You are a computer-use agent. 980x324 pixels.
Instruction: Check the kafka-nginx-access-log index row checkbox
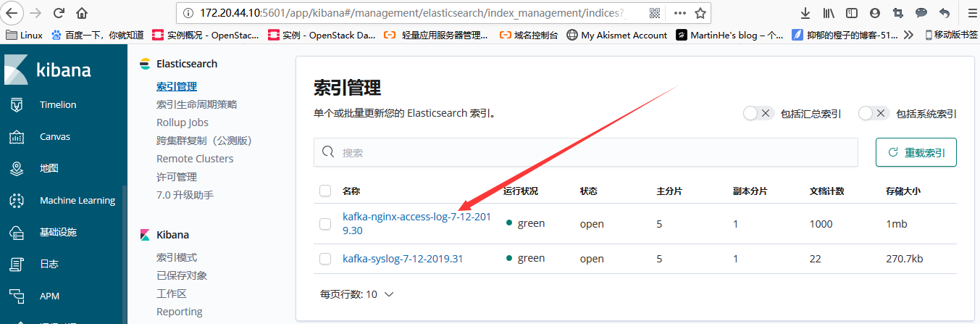click(x=325, y=224)
